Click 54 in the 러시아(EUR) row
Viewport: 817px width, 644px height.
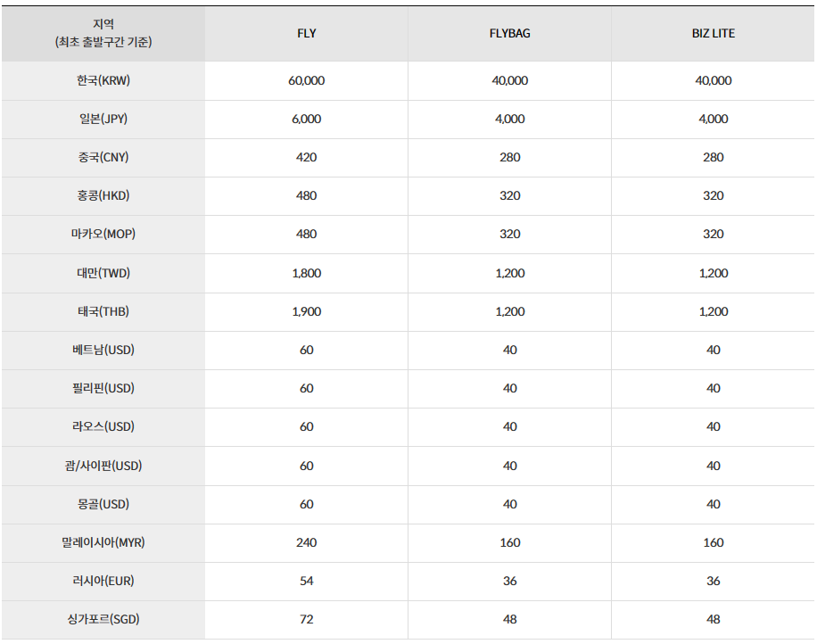[x=307, y=581]
